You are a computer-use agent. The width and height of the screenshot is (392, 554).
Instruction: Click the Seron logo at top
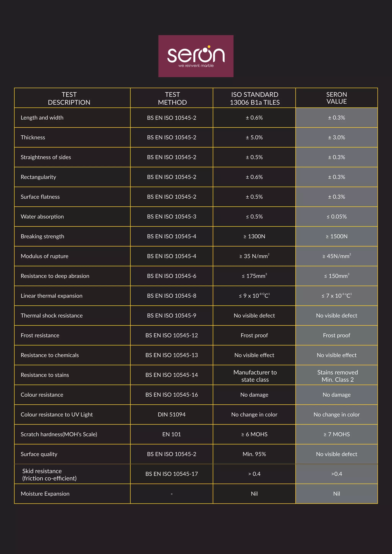pyautogui.click(x=196, y=56)
